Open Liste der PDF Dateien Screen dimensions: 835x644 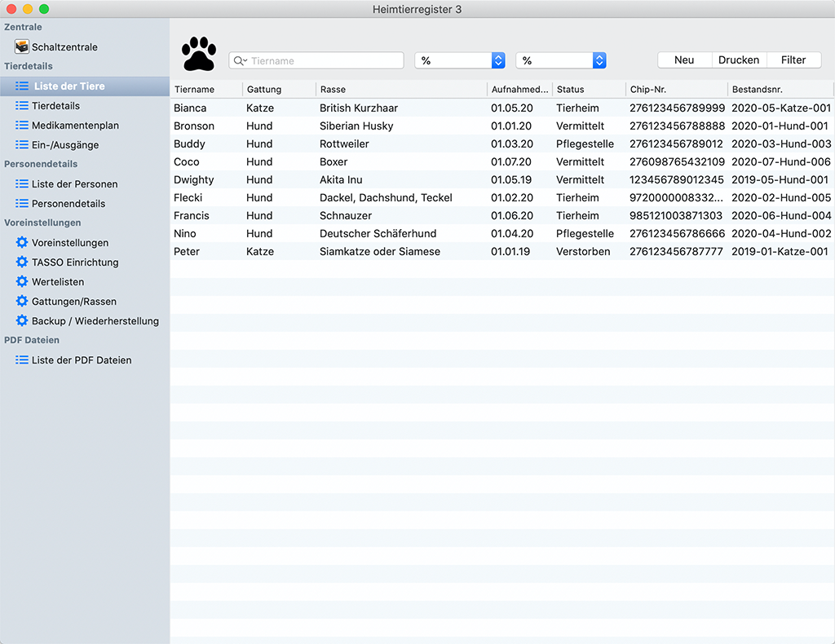tap(82, 360)
